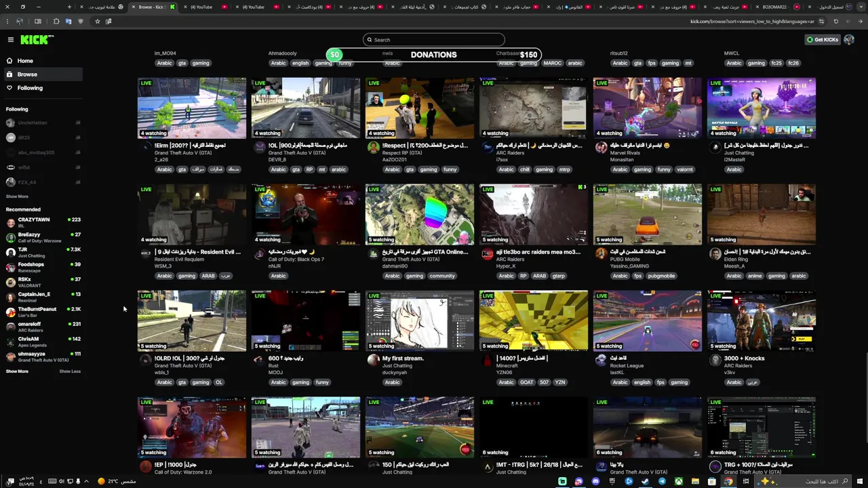Go to Home in the sidebar
868x488 pixels.
[x=42, y=61]
